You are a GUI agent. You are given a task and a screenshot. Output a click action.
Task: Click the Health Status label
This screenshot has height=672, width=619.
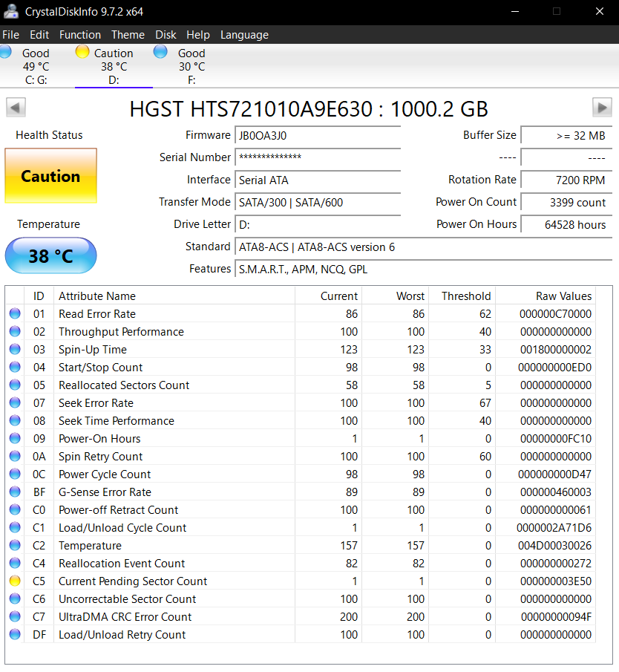point(49,135)
